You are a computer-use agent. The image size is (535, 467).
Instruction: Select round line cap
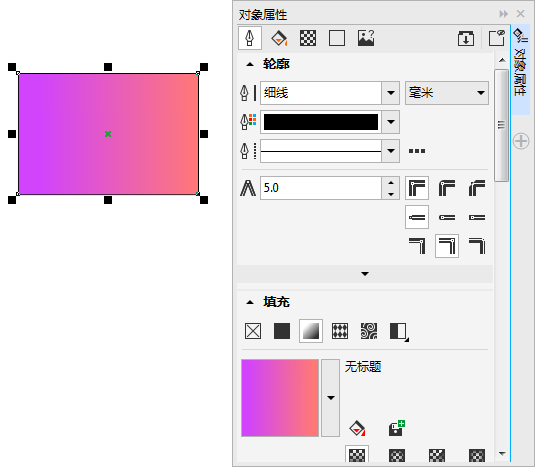[x=447, y=217]
